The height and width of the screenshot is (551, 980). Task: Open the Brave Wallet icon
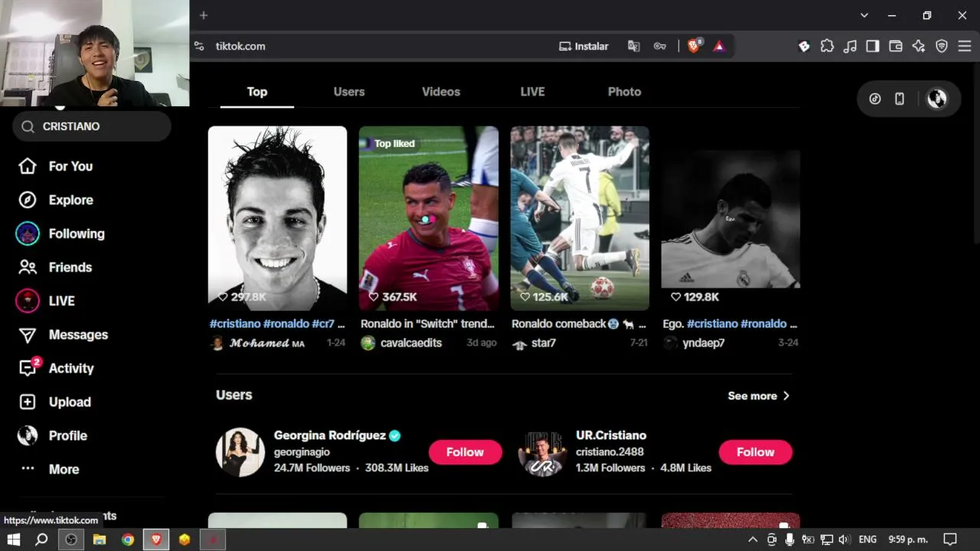tap(896, 46)
